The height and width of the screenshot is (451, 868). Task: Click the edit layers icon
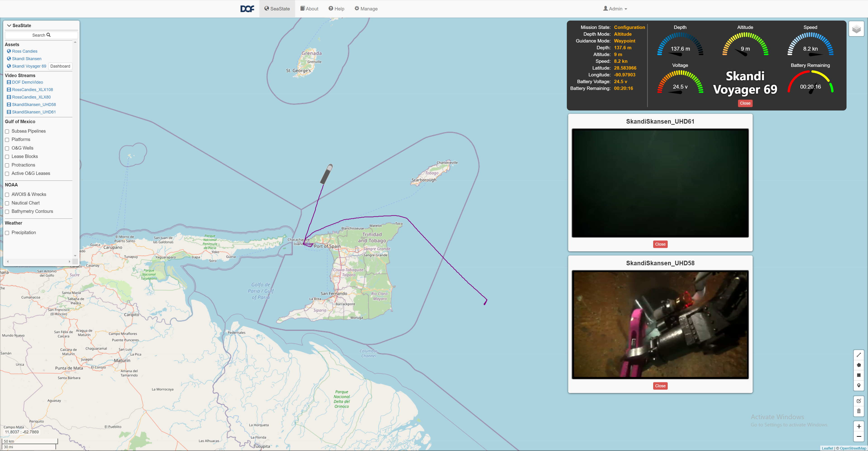pyautogui.click(x=859, y=401)
